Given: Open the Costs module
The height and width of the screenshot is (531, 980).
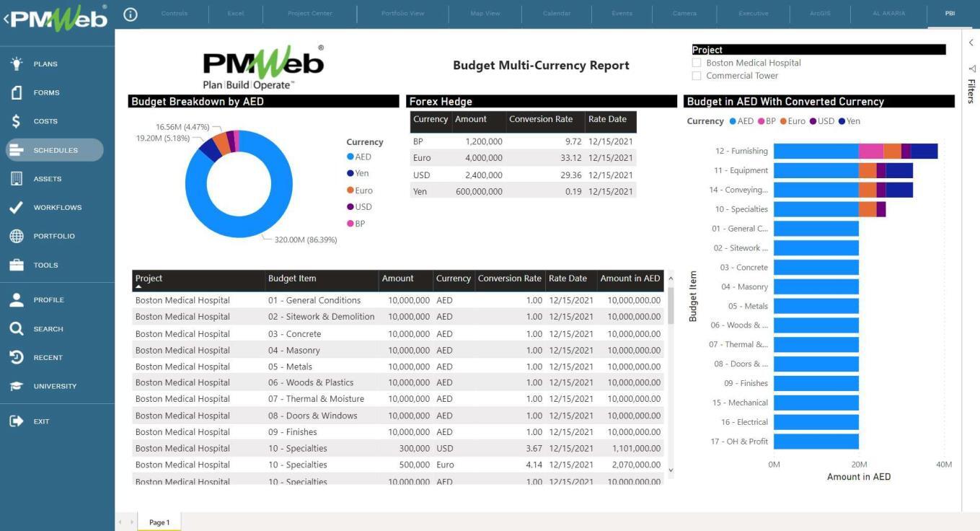Looking at the screenshot, I should click(45, 120).
